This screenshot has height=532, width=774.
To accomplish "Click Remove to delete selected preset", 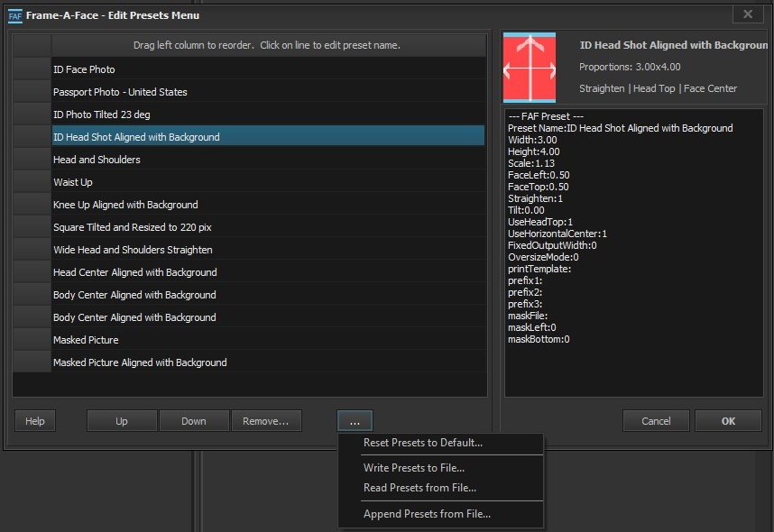I will point(267,419).
